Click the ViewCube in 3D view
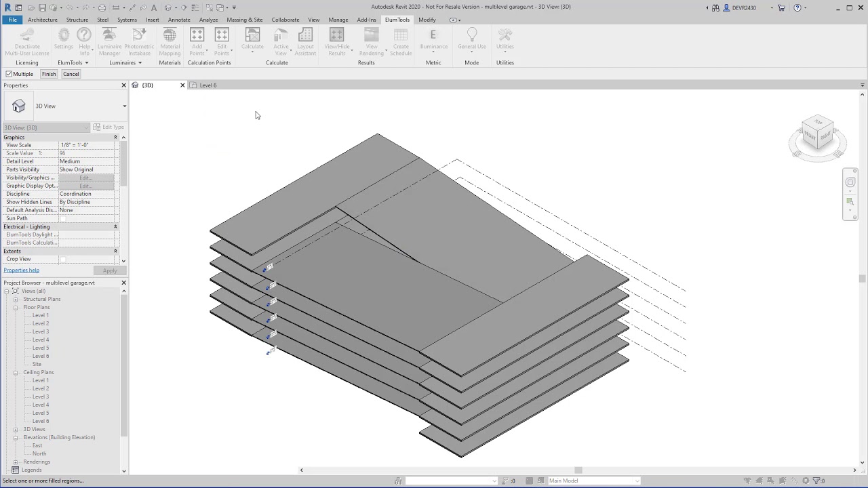The height and width of the screenshot is (488, 868). pyautogui.click(x=817, y=134)
